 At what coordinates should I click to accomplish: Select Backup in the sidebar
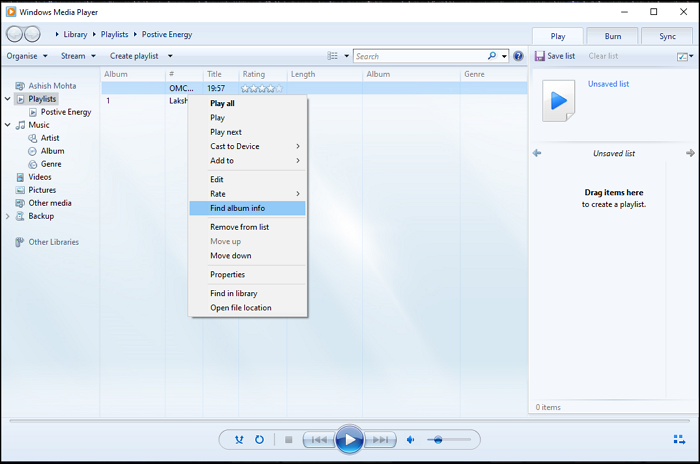(x=41, y=216)
